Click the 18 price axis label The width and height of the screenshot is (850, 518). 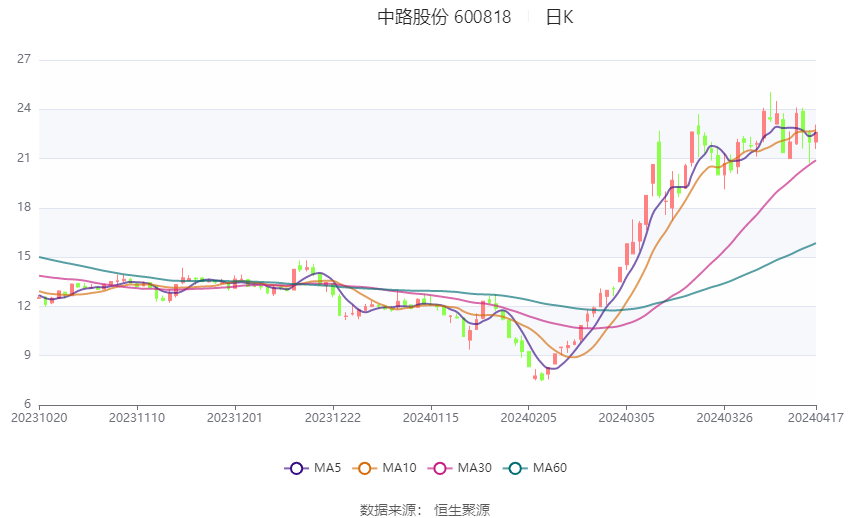(x=24, y=207)
